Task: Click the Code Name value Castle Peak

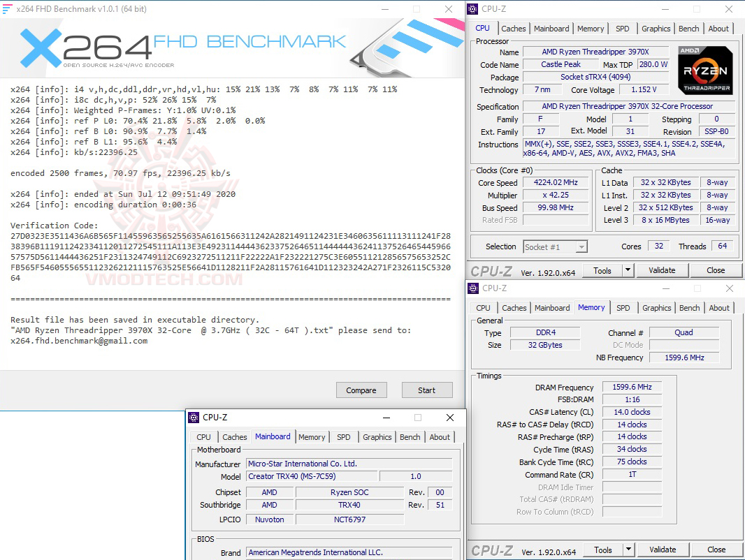Action: (x=561, y=64)
